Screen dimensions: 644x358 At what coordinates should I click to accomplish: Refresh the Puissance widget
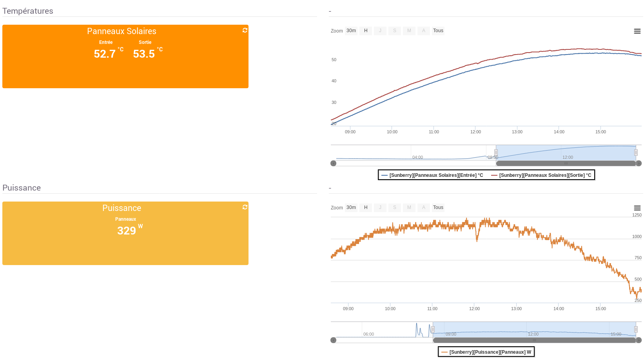point(245,207)
